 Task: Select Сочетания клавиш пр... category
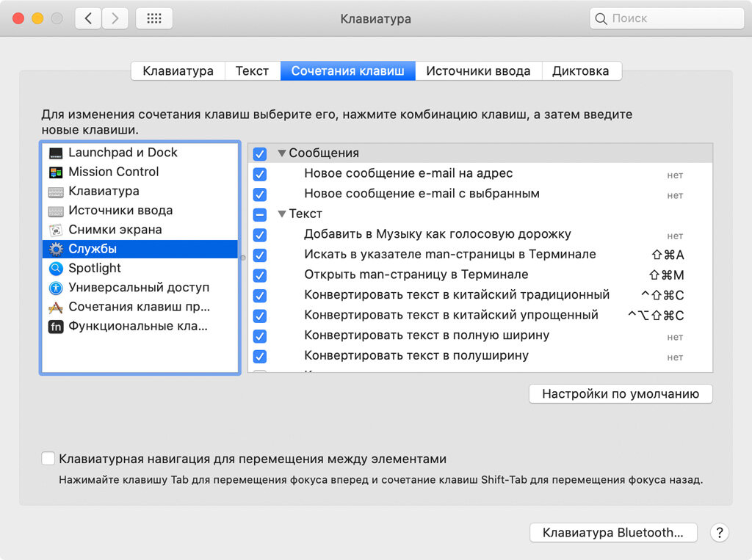(140, 306)
